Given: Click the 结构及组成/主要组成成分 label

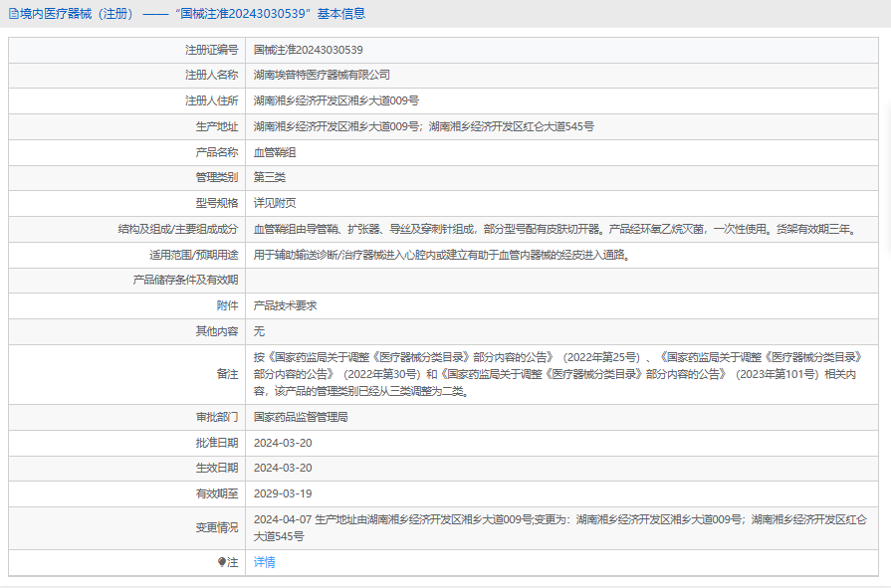Looking at the screenshot, I should (178, 229).
